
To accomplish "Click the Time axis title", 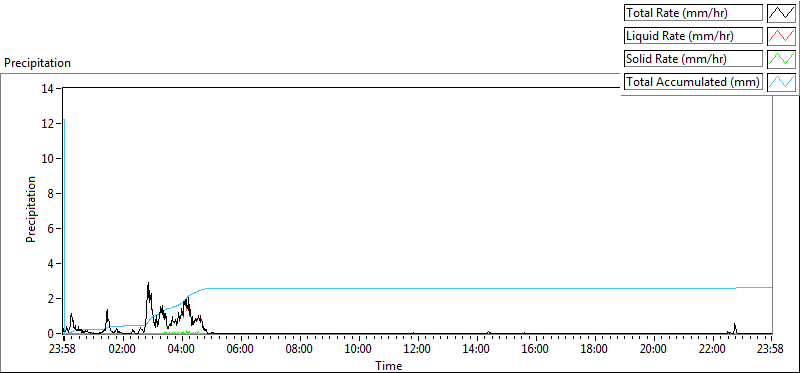I will pos(389,365).
